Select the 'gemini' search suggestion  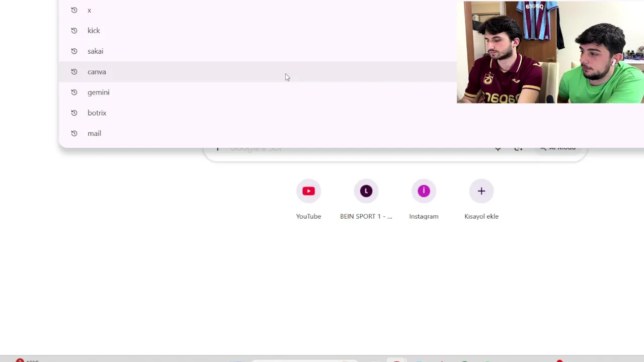(351, 93)
